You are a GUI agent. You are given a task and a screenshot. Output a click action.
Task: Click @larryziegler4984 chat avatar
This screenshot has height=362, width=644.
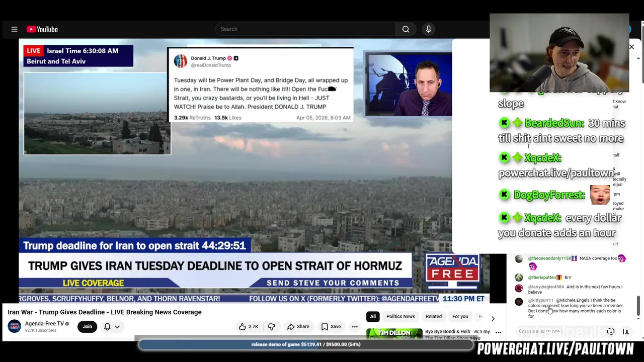coord(519,288)
